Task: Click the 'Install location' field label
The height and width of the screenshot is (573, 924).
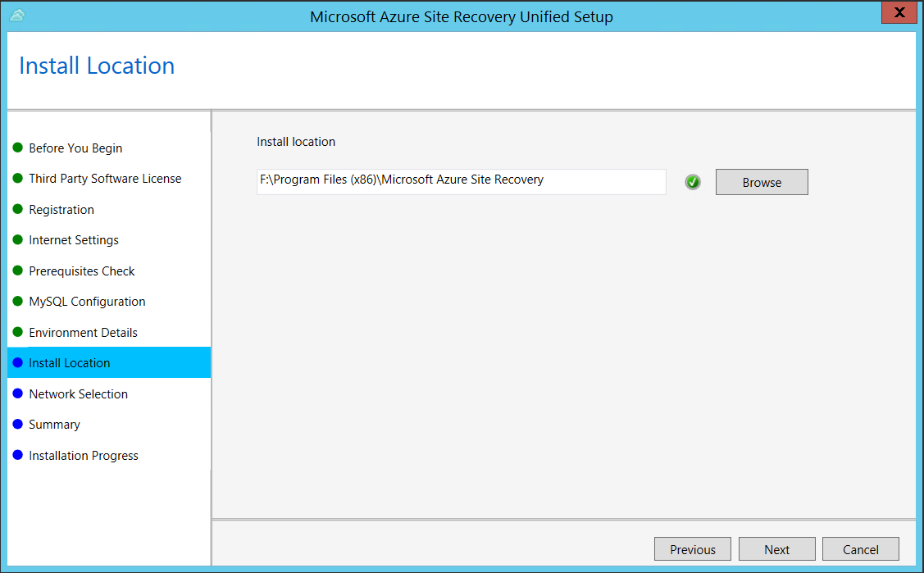Action: coord(296,141)
